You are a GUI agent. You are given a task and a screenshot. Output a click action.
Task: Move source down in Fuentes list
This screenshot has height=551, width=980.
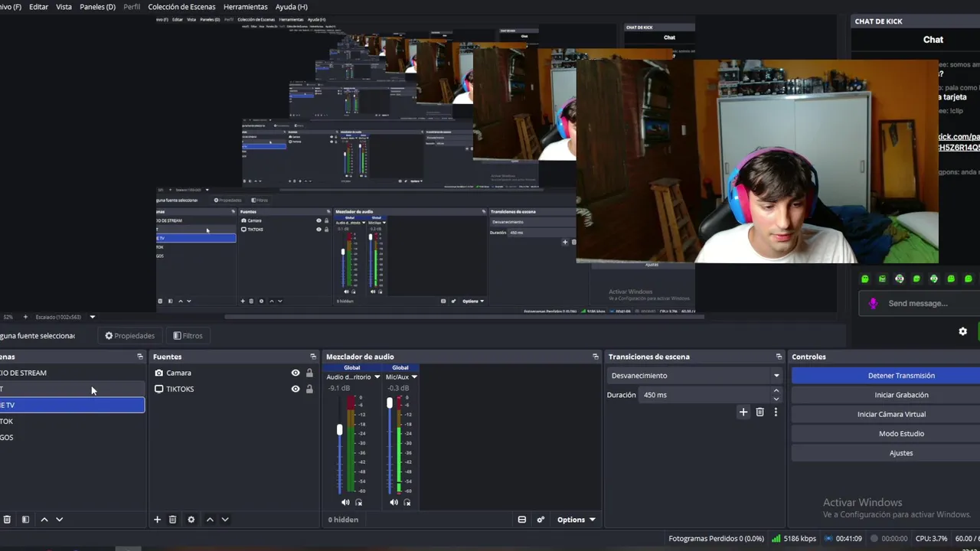(x=225, y=520)
